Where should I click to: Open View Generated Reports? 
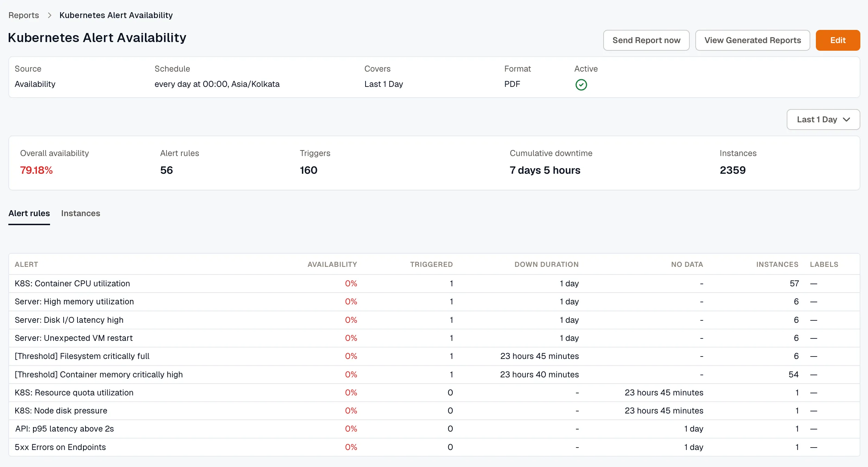pos(753,40)
